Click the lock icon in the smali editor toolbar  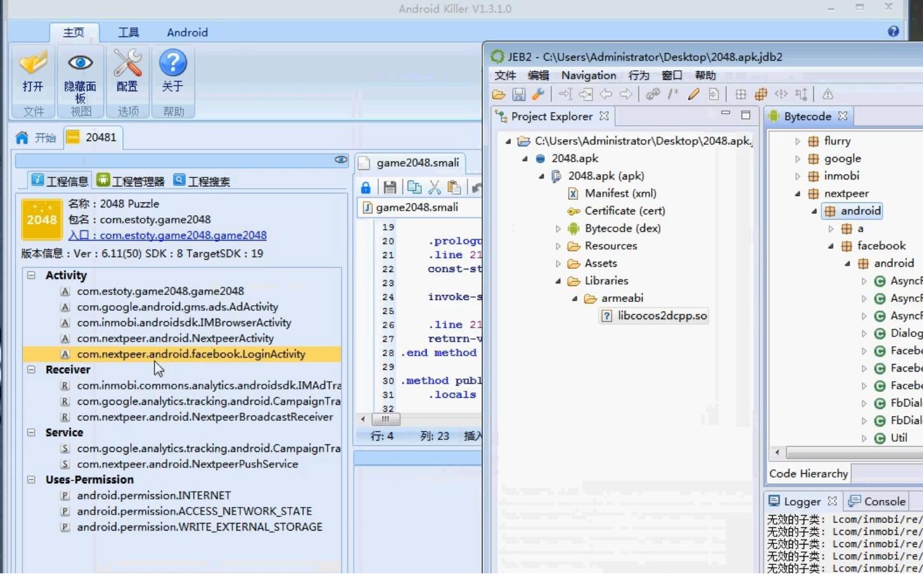coord(365,187)
